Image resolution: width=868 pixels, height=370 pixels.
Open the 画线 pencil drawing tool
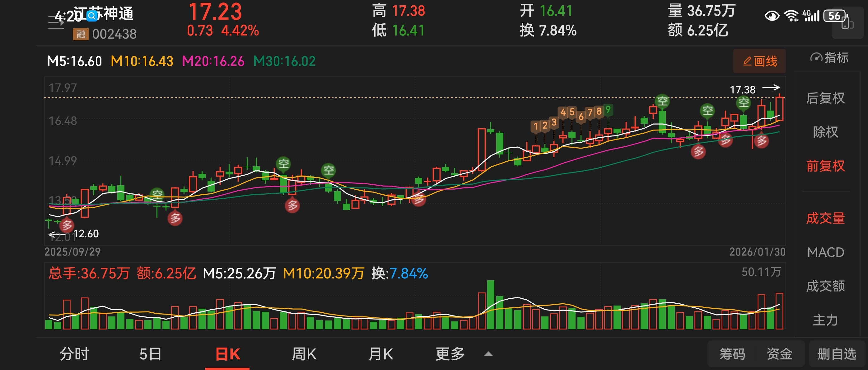(759, 61)
